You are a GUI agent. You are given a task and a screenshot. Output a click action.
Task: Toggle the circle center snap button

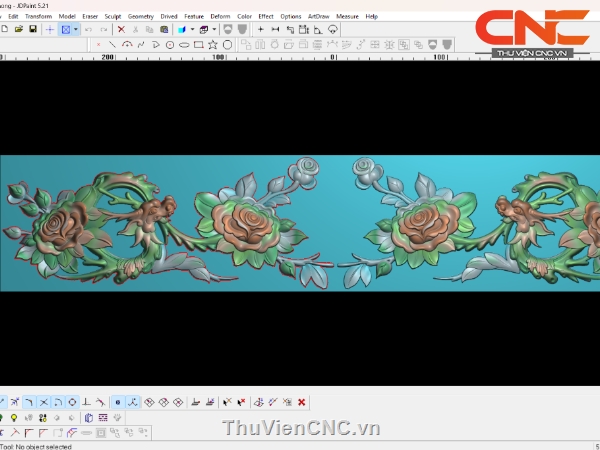click(71, 402)
